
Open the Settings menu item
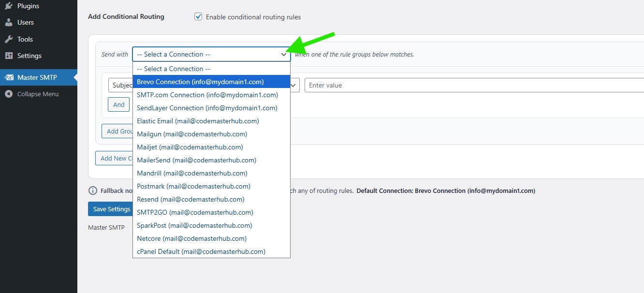pyautogui.click(x=29, y=56)
